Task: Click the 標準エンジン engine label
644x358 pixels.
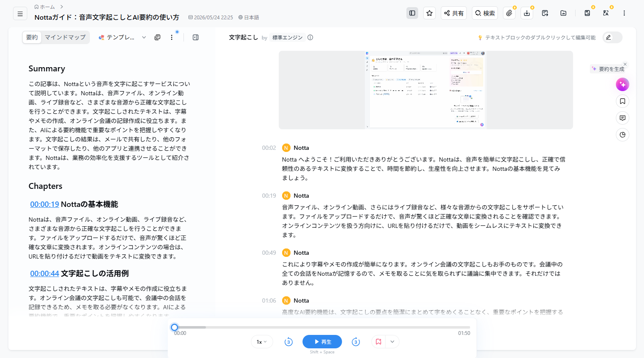Action: coord(288,37)
